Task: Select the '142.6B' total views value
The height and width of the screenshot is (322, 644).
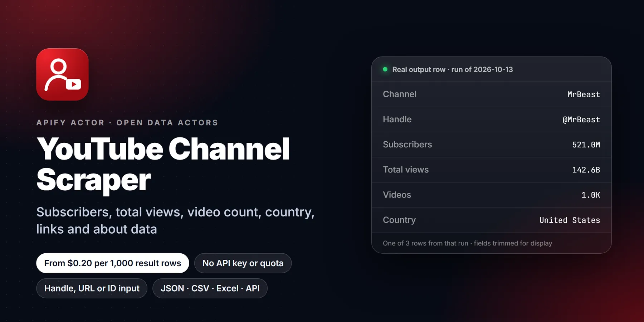Action: point(586,170)
